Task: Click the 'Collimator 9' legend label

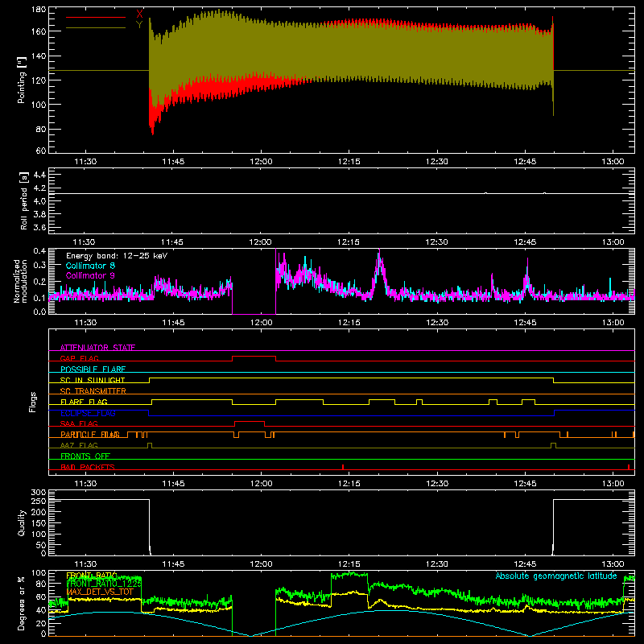Action: 90,275
